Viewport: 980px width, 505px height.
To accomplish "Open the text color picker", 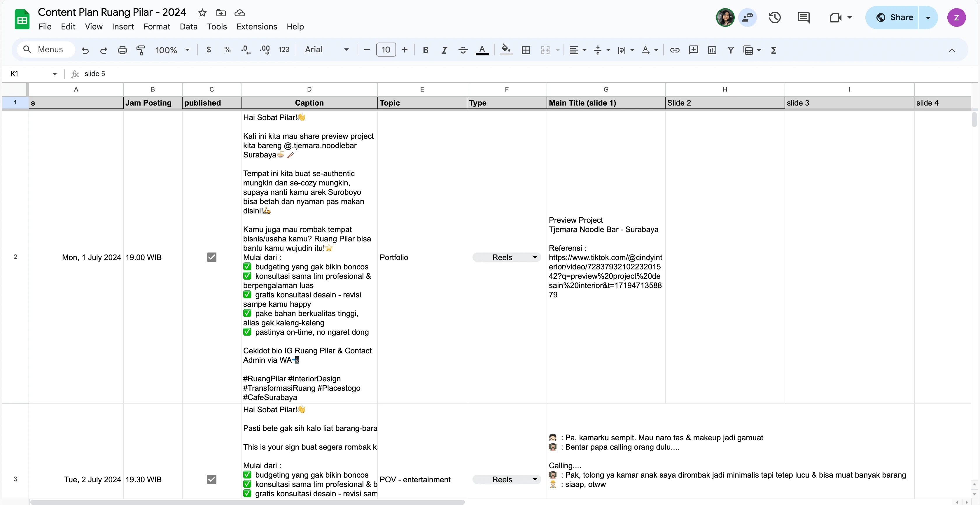I will [482, 50].
